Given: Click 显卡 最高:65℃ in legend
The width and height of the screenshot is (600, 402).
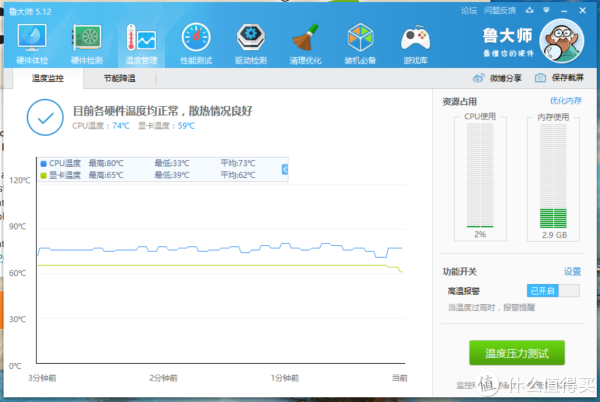Looking at the screenshot, I should pos(106,175).
